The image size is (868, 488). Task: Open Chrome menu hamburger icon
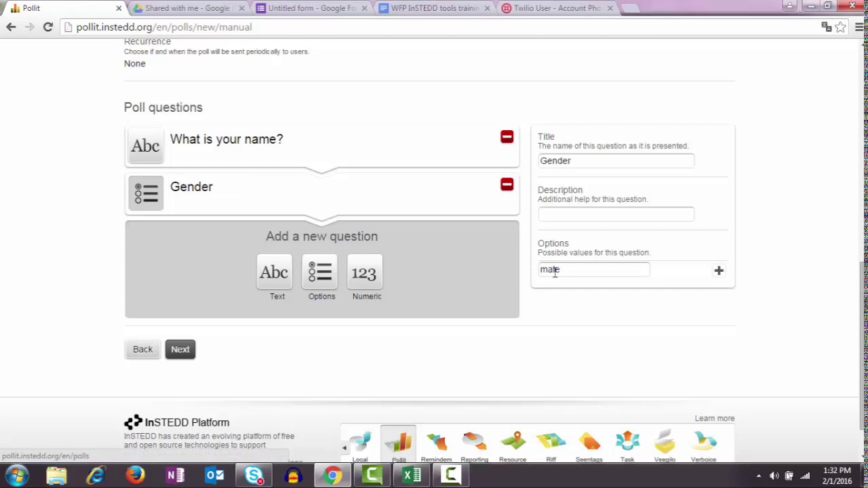[x=859, y=27]
